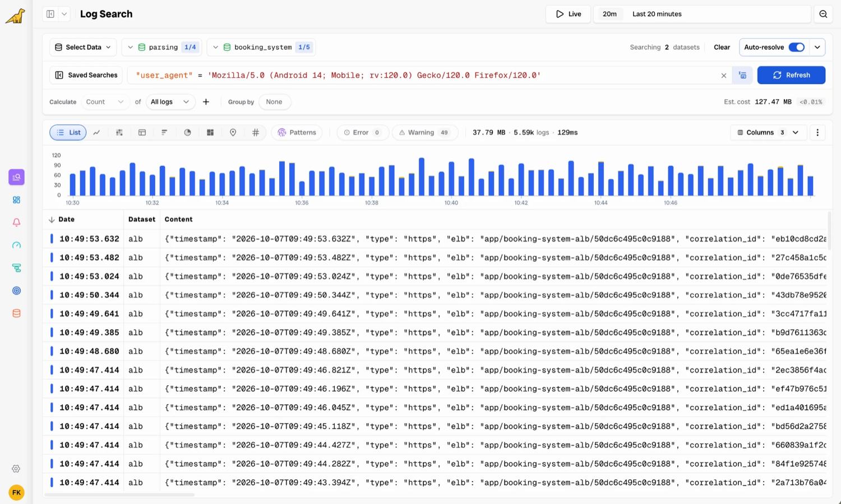Viewport: 841px width, 504px height.
Task: Open the Columns dropdown
Action: [x=768, y=132]
